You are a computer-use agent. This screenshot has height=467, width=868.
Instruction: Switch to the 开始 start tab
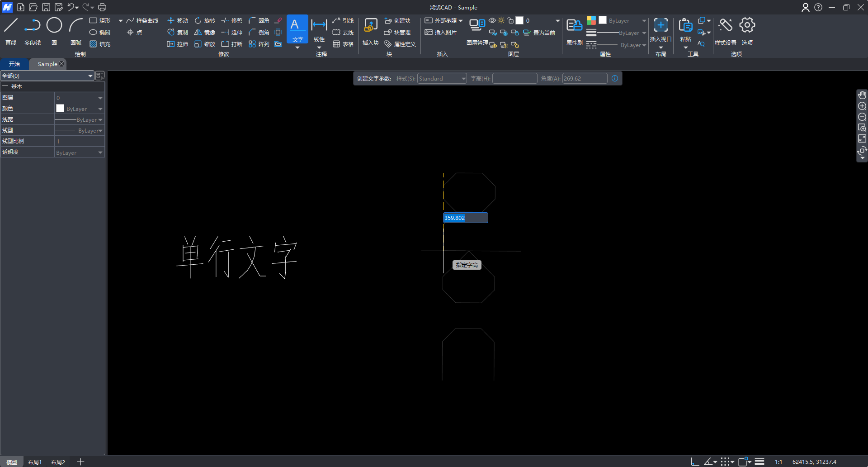coord(14,64)
